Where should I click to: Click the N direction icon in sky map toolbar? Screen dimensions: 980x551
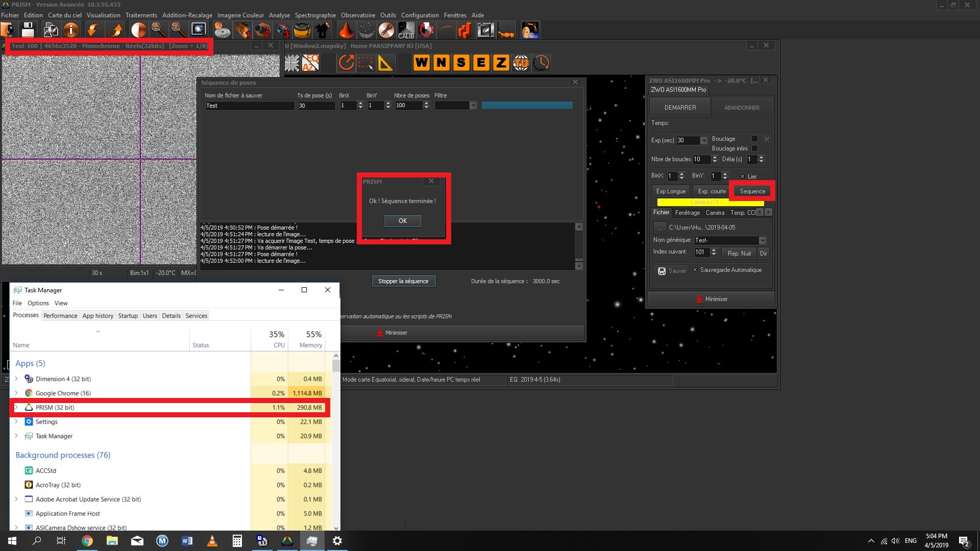441,63
